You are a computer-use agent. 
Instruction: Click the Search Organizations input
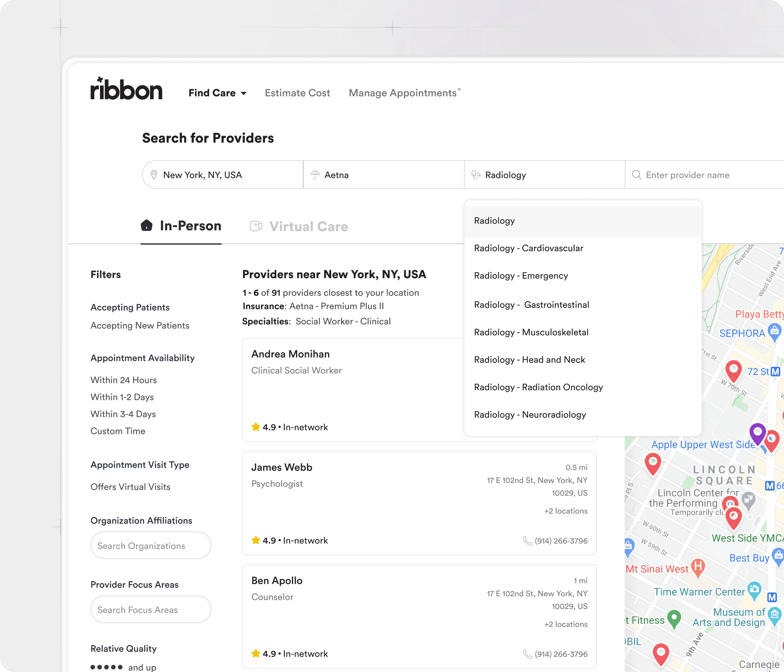coord(151,545)
